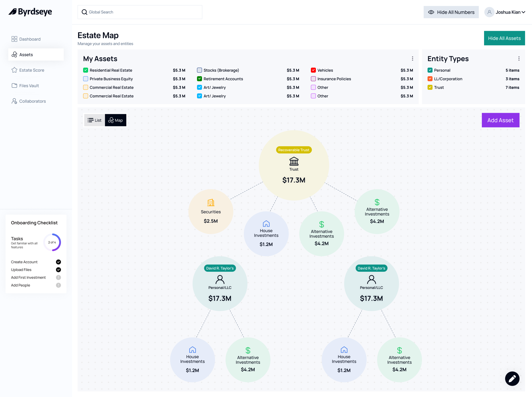Open Entity Types three-dot options menu
The width and height of the screenshot is (532, 397).
[519, 58]
